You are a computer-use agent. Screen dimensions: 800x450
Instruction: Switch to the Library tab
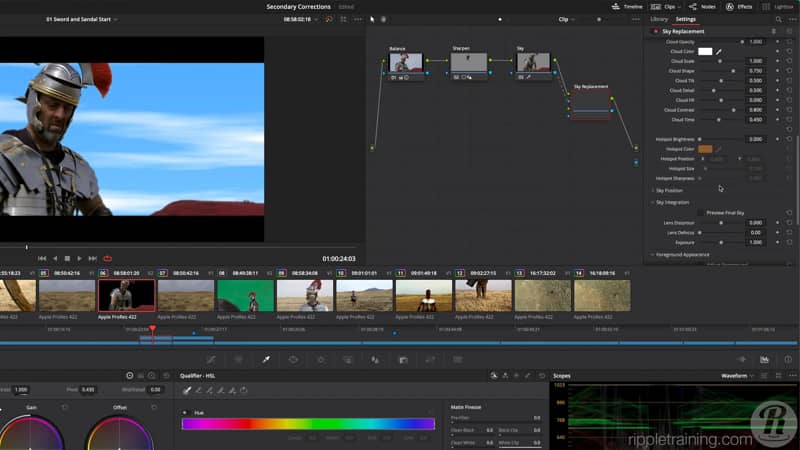coord(659,19)
